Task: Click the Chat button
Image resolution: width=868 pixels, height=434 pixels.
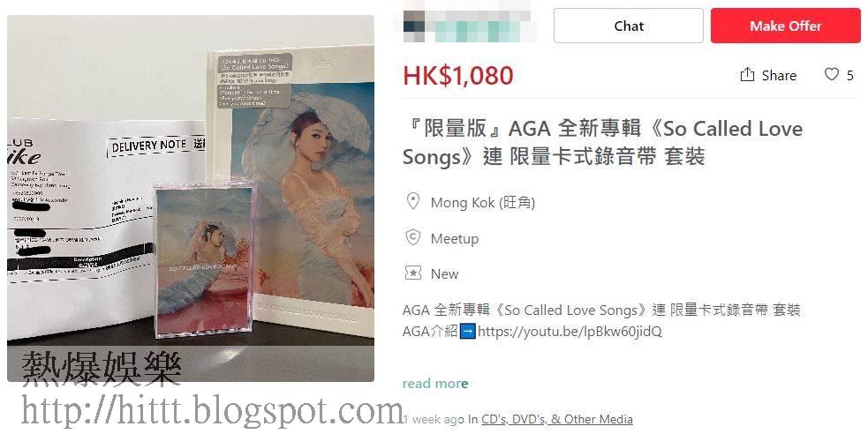Action: 629,26
